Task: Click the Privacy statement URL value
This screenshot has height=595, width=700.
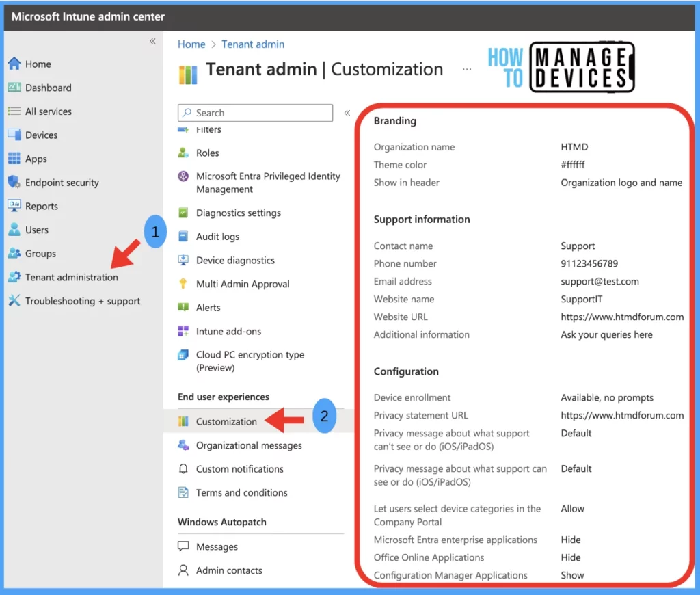Action: coord(622,415)
